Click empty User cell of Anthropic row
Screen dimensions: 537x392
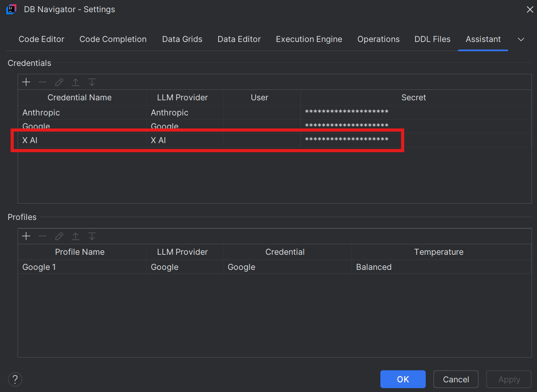point(262,112)
